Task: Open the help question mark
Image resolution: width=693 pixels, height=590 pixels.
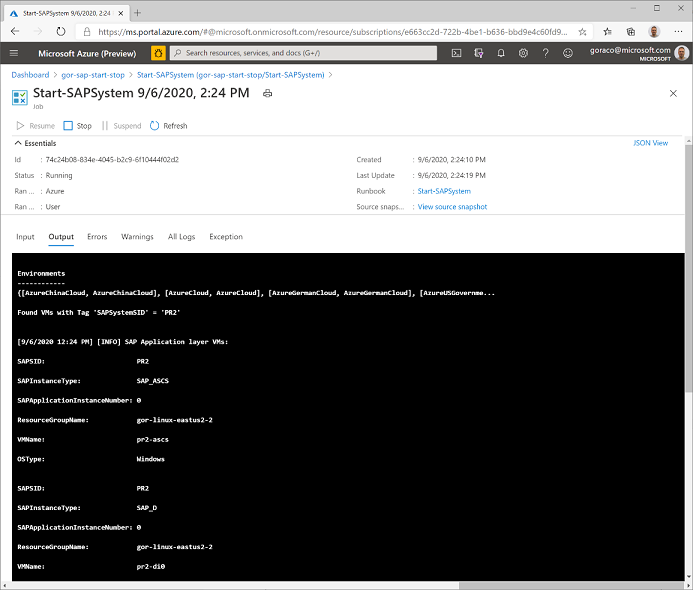Action: pos(545,53)
